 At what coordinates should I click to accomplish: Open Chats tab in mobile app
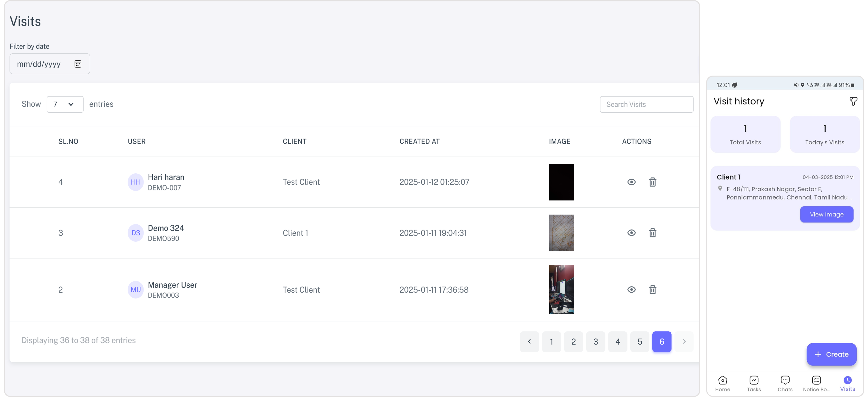click(785, 384)
